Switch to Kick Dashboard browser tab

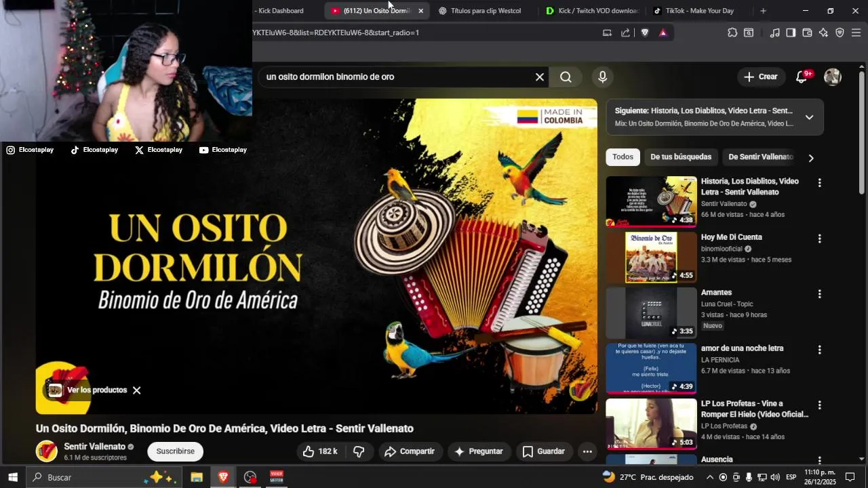[281, 11]
